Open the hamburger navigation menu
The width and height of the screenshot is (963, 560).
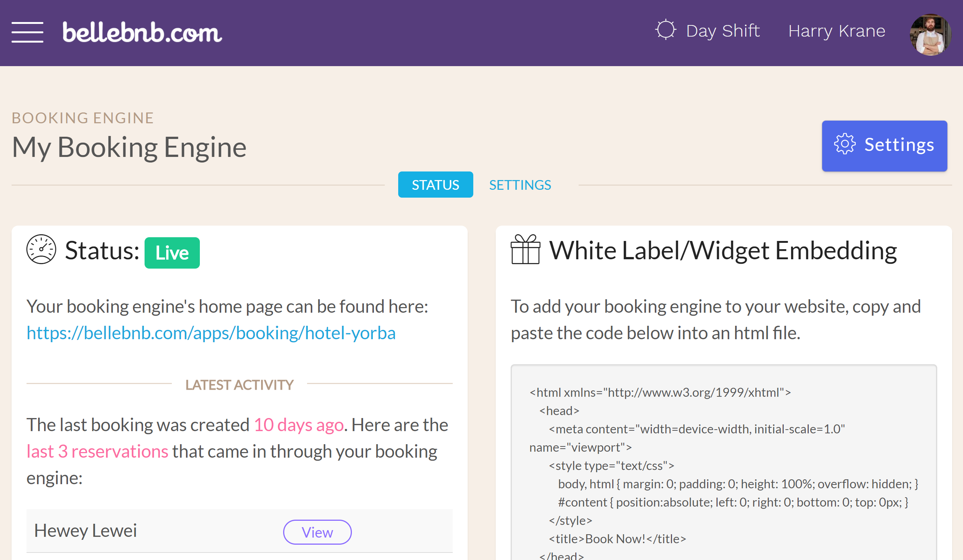pos(27,32)
